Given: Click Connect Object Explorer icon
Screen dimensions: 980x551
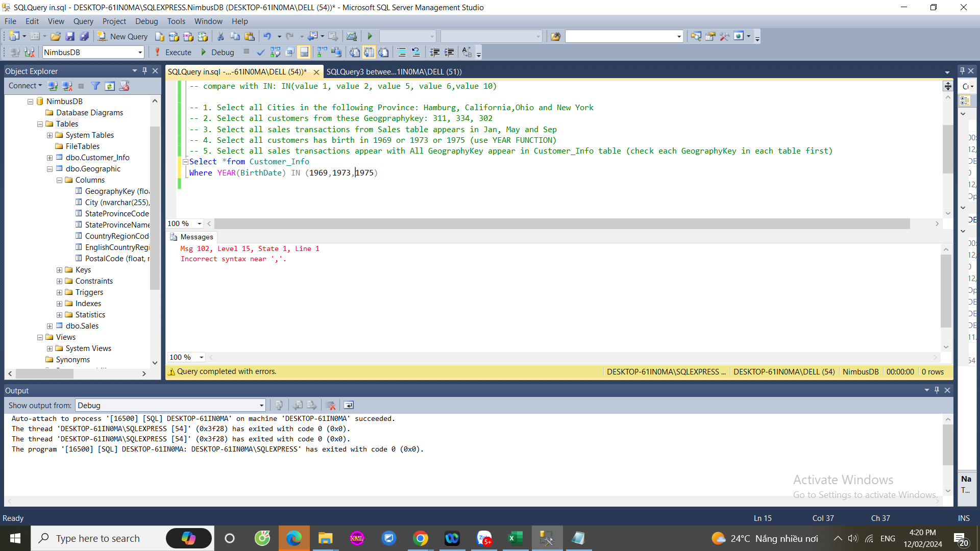Looking at the screenshot, I should [x=53, y=86].
